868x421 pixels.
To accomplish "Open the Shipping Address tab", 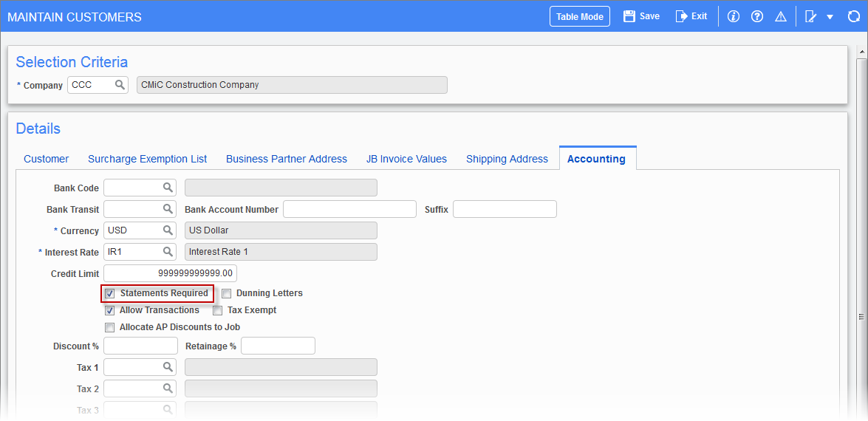I will (x=507, y=159).
